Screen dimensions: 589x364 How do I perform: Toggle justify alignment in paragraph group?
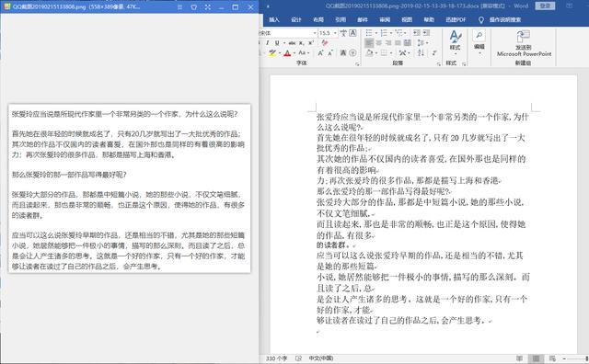(398, 43)
